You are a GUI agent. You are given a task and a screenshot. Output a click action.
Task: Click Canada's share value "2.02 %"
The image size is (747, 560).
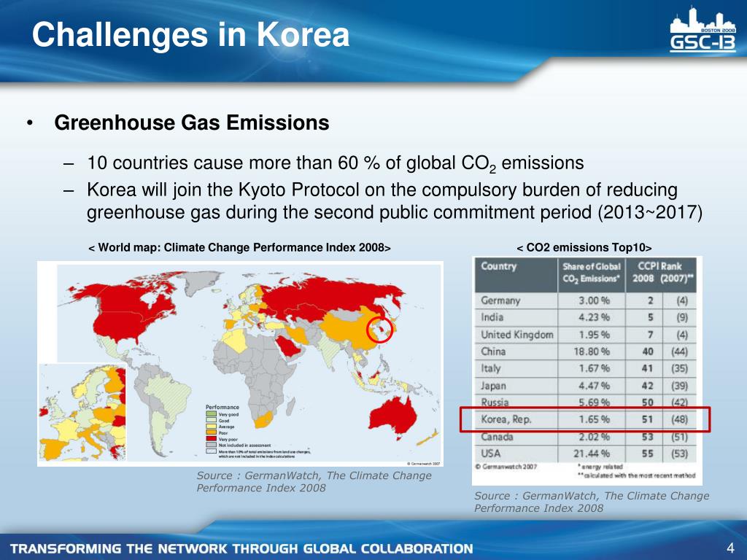click(x=594, y=437)
